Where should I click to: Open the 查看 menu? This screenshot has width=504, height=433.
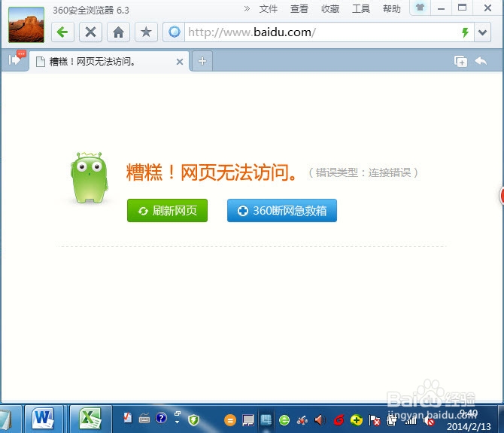299,9
